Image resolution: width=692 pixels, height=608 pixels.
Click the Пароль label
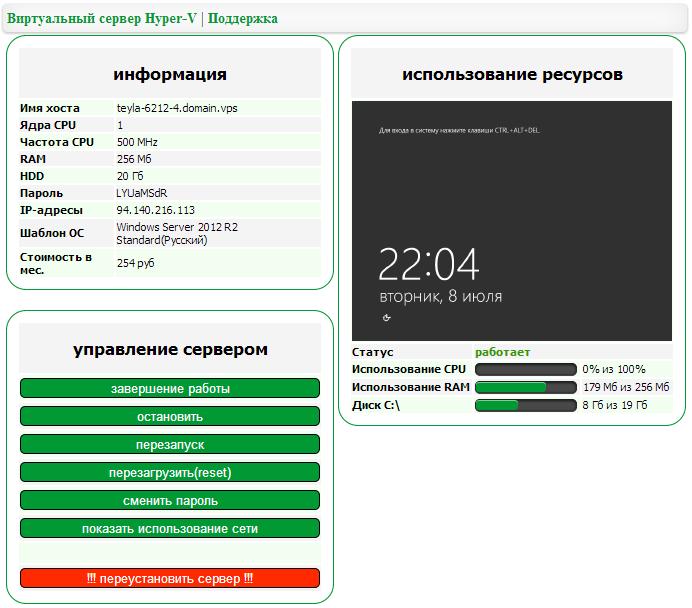click(41, 193)
